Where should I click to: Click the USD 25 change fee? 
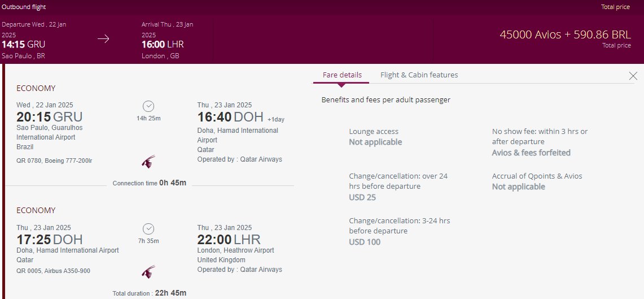(362, 197)
